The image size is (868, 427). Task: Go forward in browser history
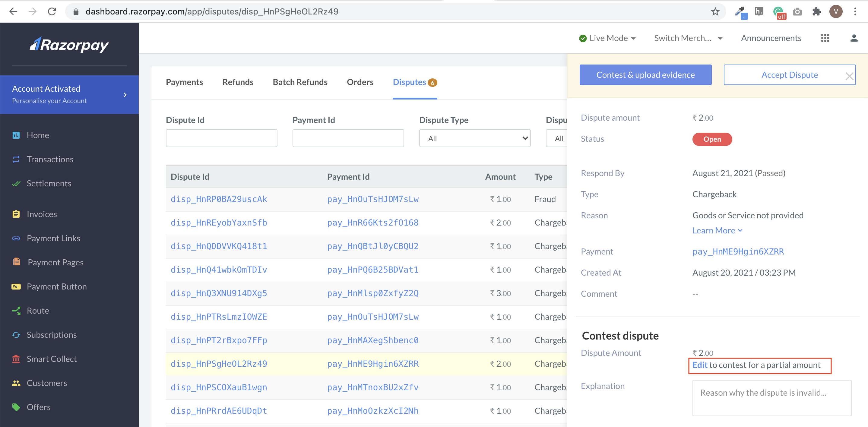[32, 11]
